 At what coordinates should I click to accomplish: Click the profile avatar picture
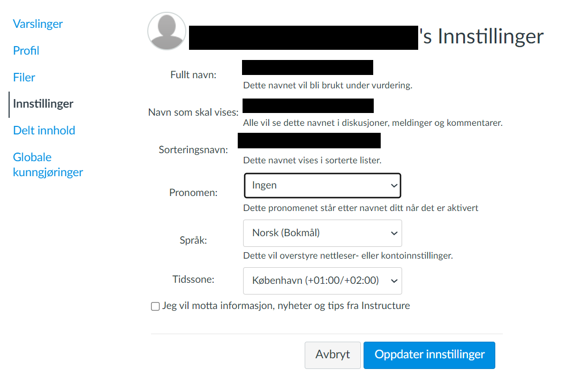(x=167, y=31)
